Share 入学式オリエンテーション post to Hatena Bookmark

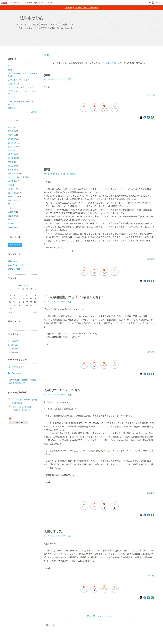click(149, 515)
